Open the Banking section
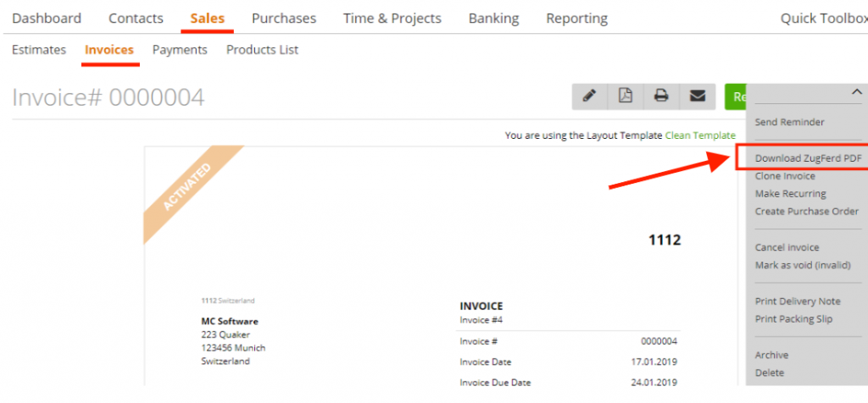 coord(493,18)
